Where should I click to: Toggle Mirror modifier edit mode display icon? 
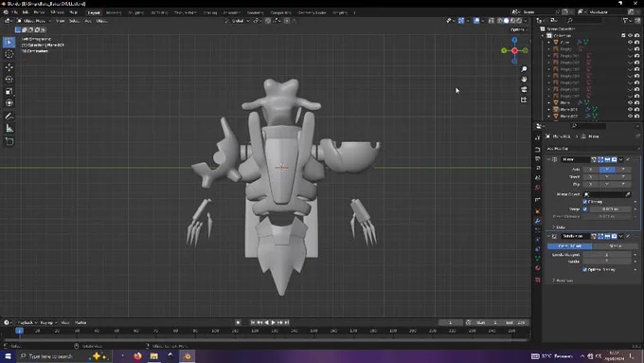[x=600, y=159]
